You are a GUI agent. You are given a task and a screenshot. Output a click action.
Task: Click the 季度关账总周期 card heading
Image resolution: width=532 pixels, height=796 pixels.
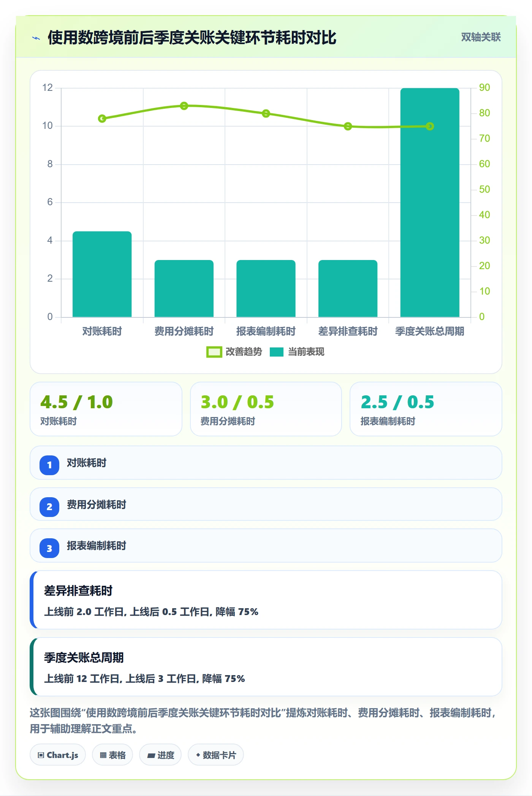coord(84,658)
